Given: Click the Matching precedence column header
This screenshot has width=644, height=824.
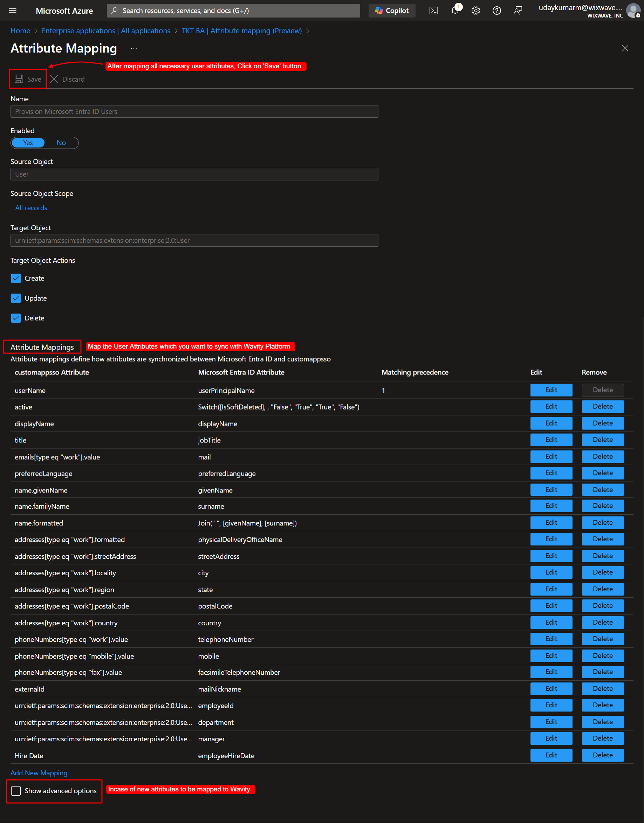Looking at the screenshot, I should click(415, 372).
